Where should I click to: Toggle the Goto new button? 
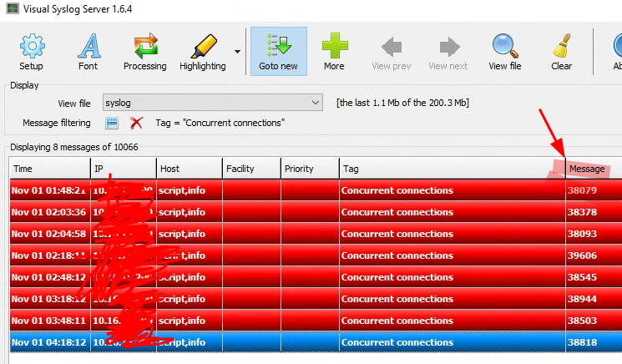tap(278, 52)
